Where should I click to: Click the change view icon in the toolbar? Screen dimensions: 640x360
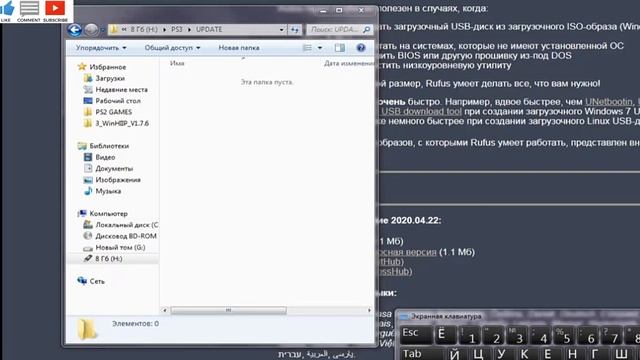click(307, 48)
